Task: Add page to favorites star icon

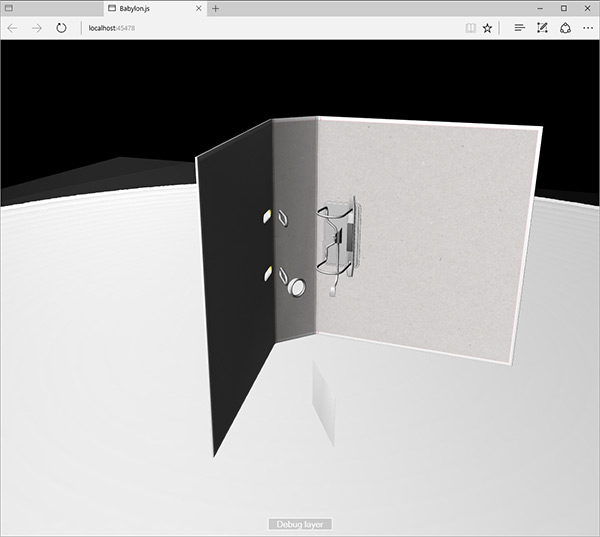Action: [x=487, y=28]
